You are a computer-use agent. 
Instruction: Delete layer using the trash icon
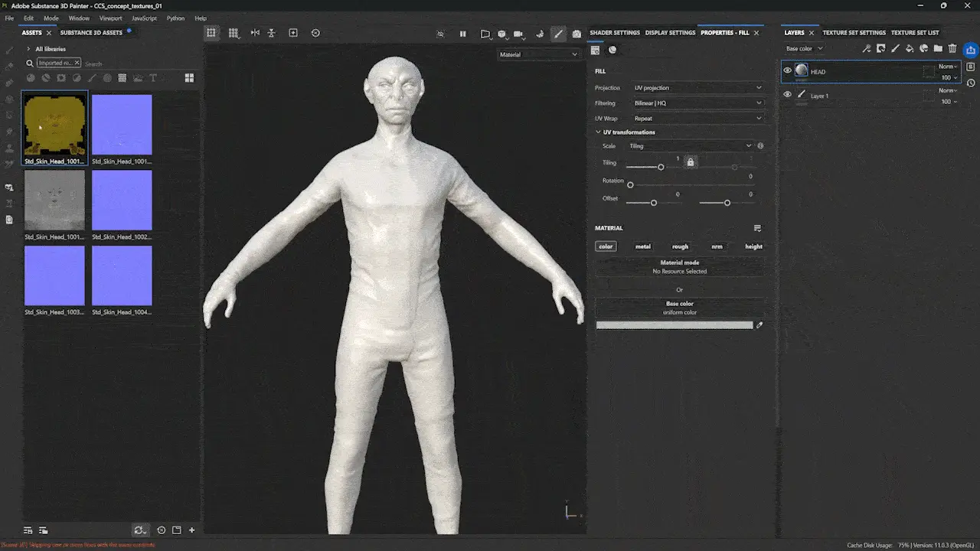pyautogui.click(x=952, y=48)
